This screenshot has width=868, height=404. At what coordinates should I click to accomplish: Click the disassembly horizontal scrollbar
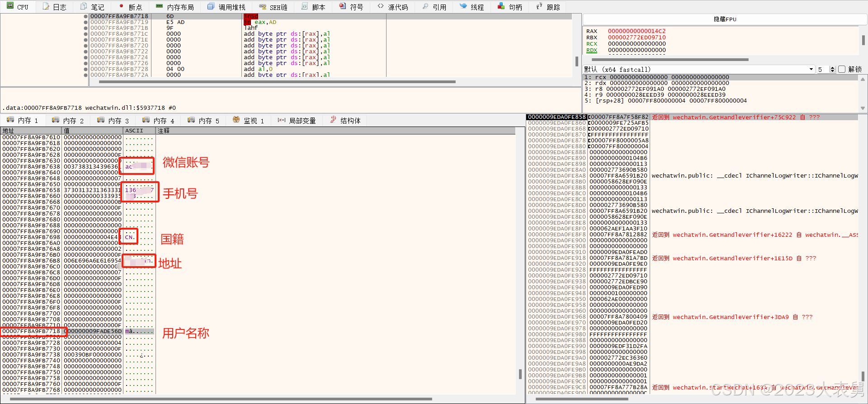point(277,82)
